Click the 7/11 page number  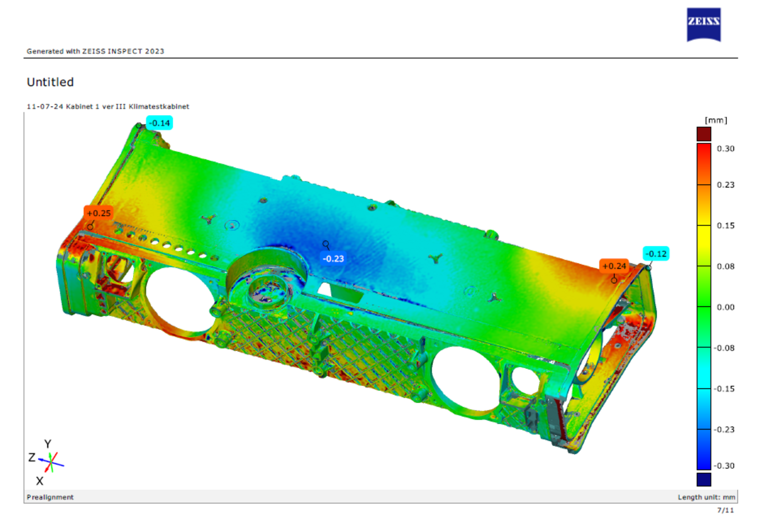725,510
